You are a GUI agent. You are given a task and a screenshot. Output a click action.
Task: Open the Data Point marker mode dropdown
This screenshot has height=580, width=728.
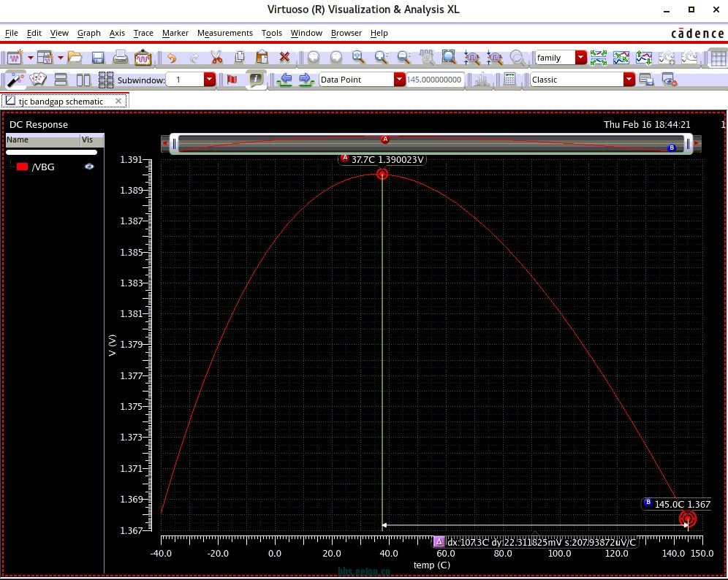[x=399, y=80]
